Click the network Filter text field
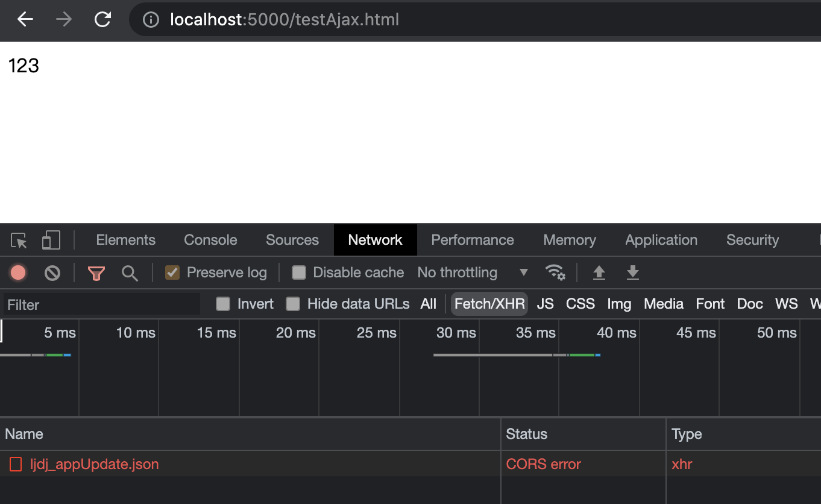The width and height of the screenshot is (821, 504). click(101, 304)
